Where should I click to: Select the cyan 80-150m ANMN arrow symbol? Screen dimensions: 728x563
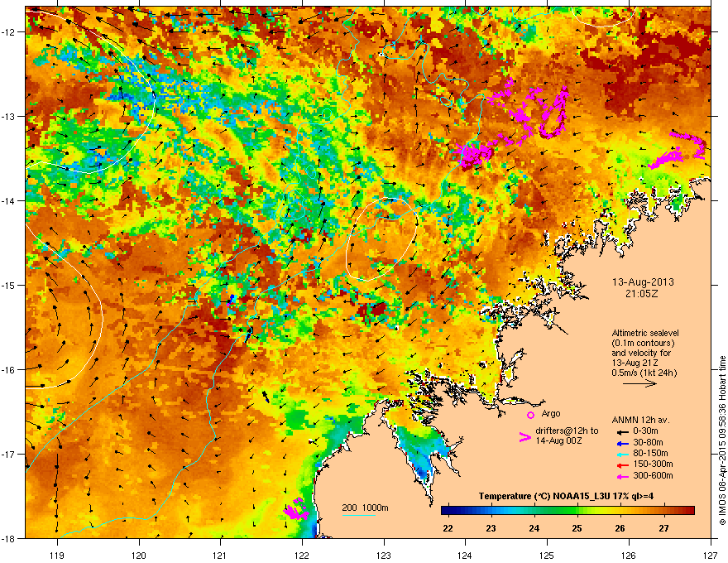(x=621, y=454)
